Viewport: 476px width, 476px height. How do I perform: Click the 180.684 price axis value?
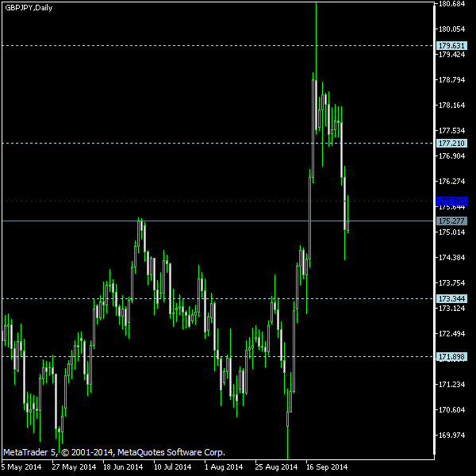[451, 4]
